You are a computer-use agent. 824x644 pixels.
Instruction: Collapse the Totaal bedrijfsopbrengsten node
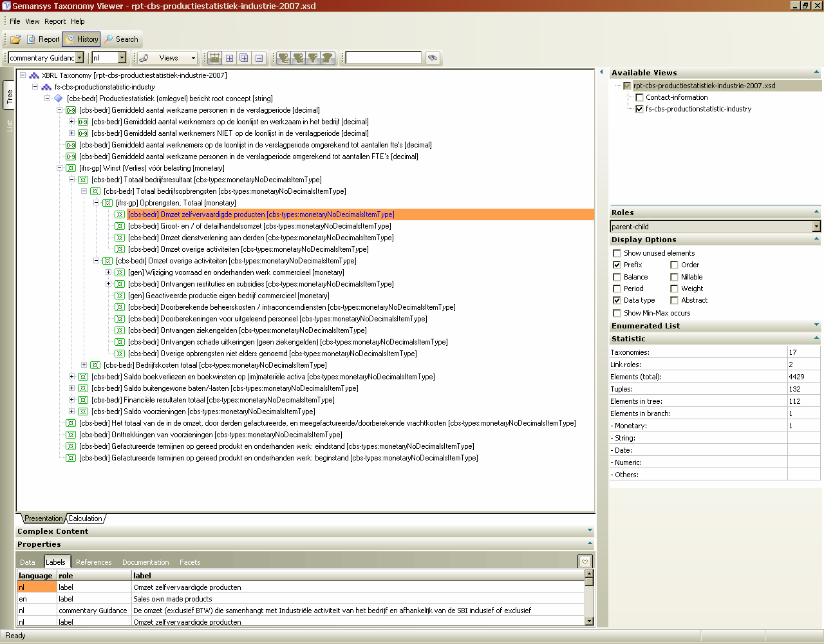[x=84, y=191]
